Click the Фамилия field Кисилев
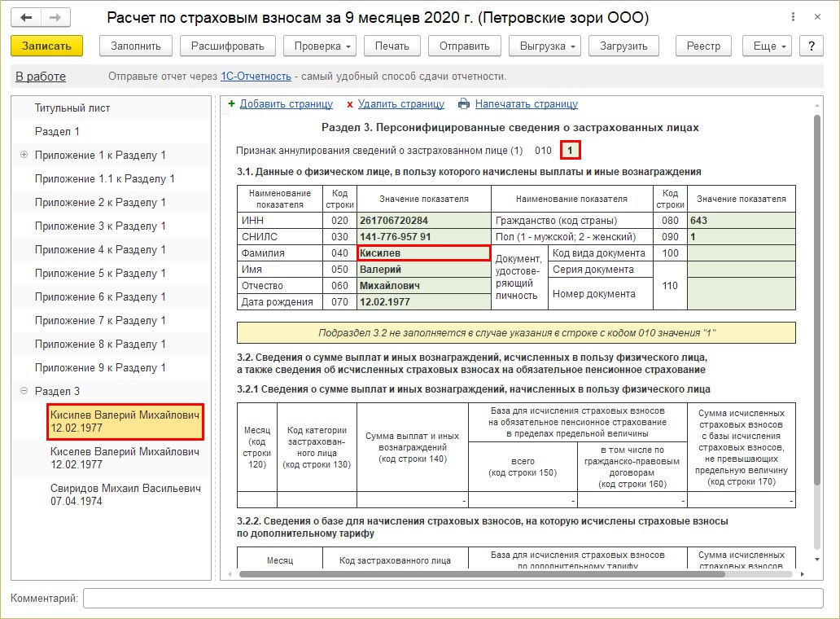The height and width of the screenshot is (619, 840). pyautogui.click(x=424, y=253)
